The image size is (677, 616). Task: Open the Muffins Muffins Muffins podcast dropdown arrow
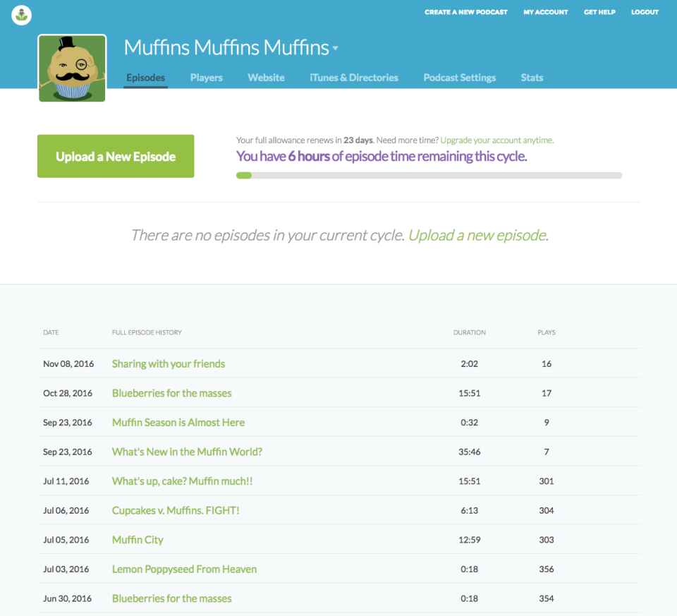[336, 49]
